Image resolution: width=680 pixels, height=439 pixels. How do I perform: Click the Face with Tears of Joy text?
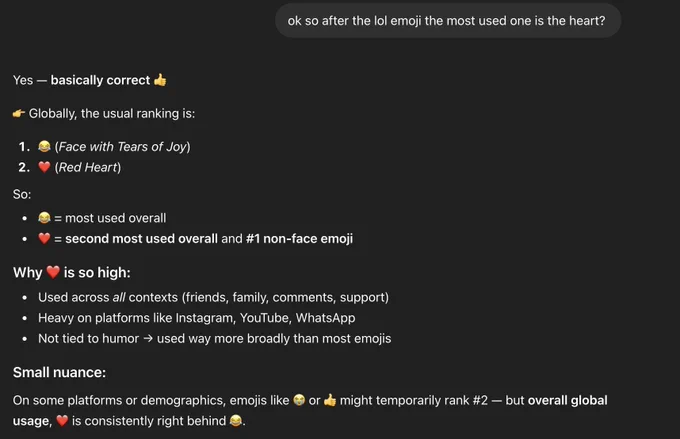pyautogui.click(x=123, y=147)
